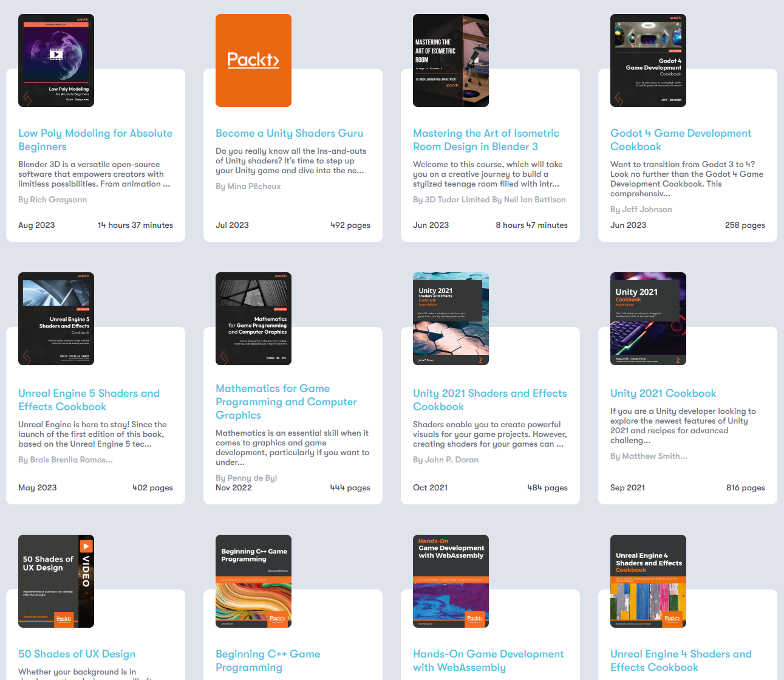Open Become a Unity Shaders Guru title

pyautogui.click(x=289, y=133)
